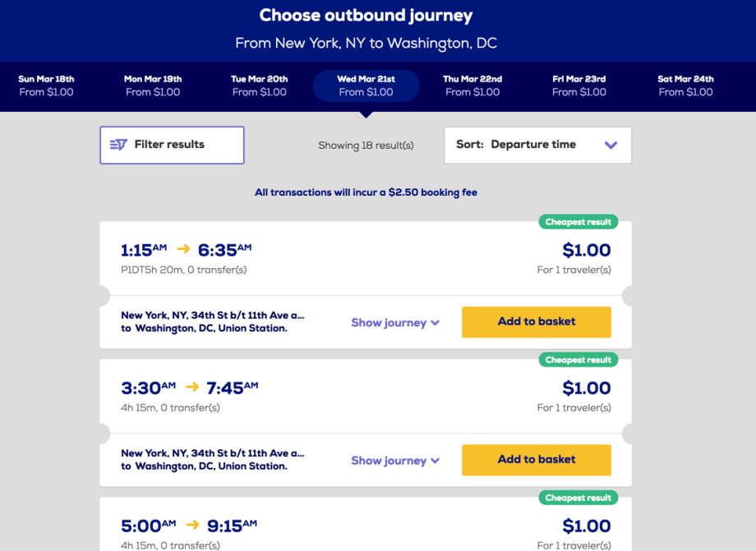756x551 pixels.
Task: Add the 1:15AM trip to basket
Action: [536, 322]
